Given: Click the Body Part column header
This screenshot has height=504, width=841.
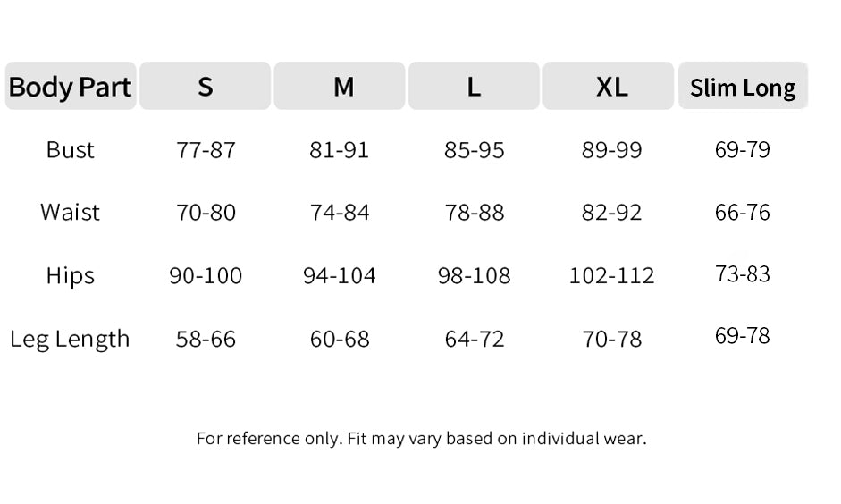Looking at the screenshot, I should pos(70,87).
